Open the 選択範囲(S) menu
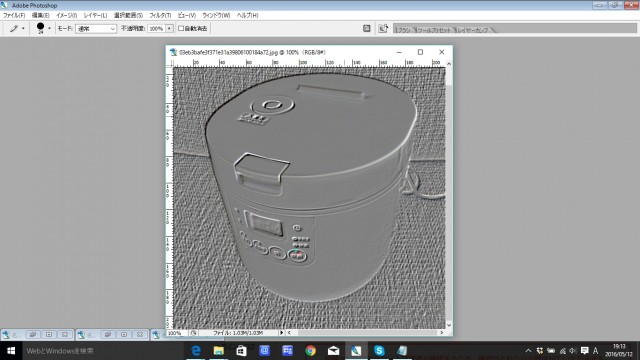 pos(128,15)
